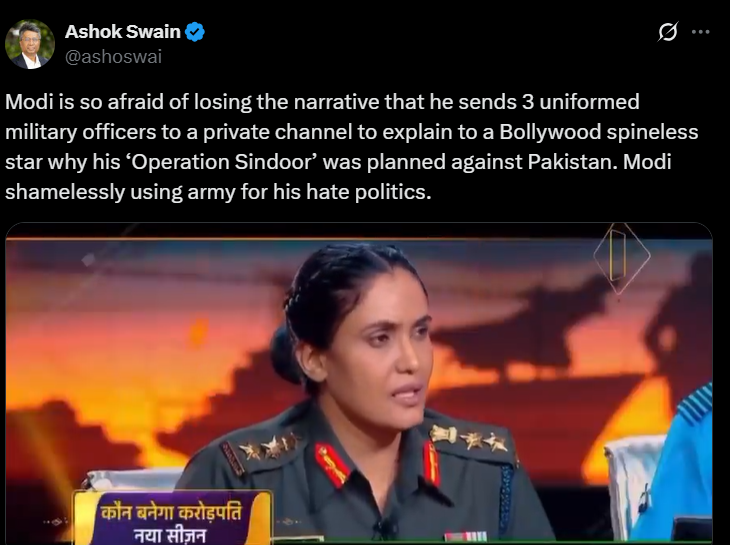Click the phrase 'hate politics' ending the tweet
Viewport: 730px width, 545px height.
[x=368, y=192]
